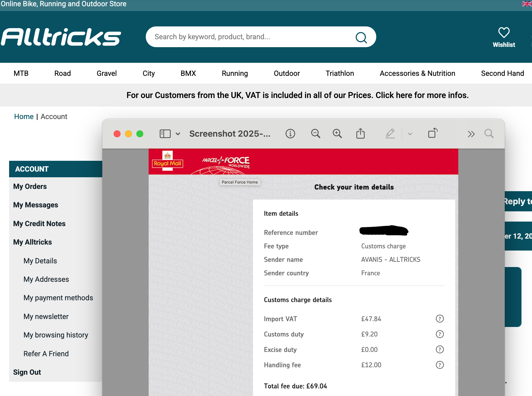Open My Messages in account sidebar
Viewport: 532px width, 396px height.
[x=36, y=205]
